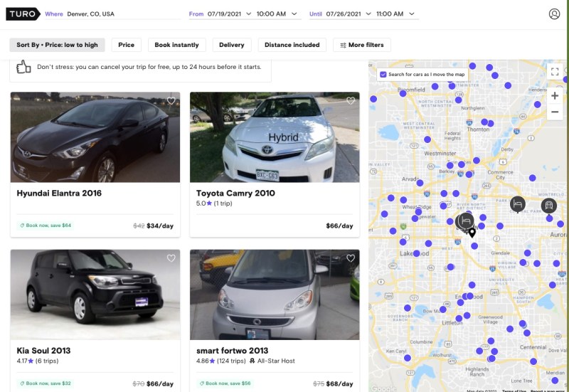
Task: Click the train station marker on the map
Action: (548, 206)
